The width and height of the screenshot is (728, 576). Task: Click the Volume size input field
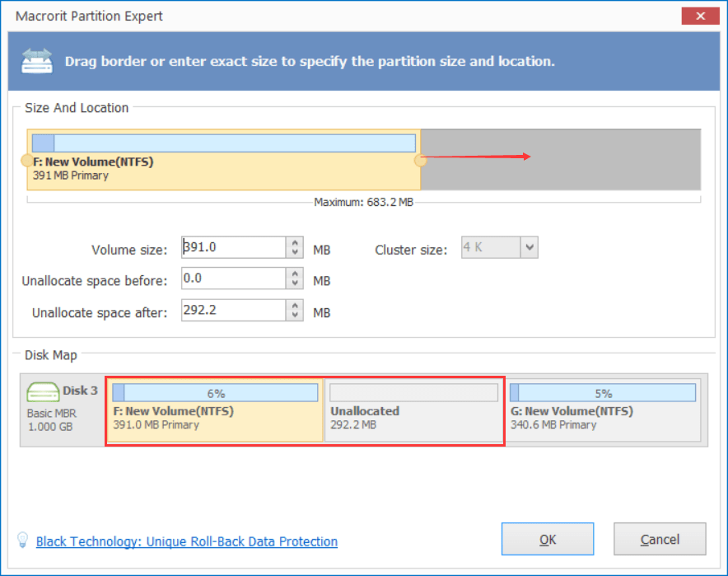coord(234,247)
